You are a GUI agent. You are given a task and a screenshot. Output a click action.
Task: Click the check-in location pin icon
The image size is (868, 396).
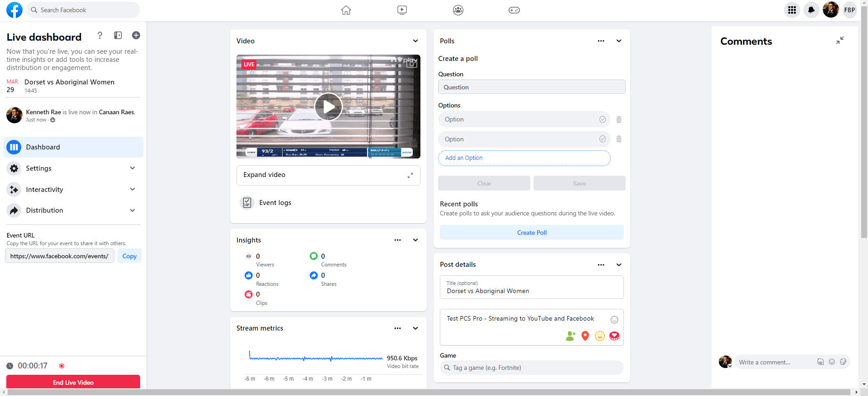585,336
